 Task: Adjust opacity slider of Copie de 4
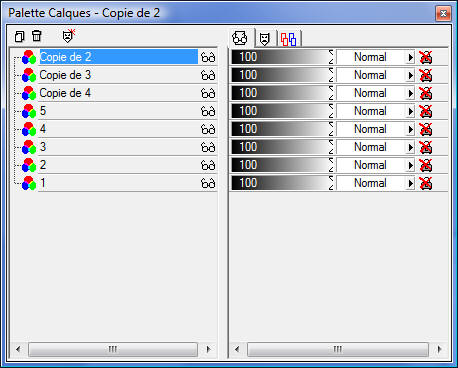[282, 93]
